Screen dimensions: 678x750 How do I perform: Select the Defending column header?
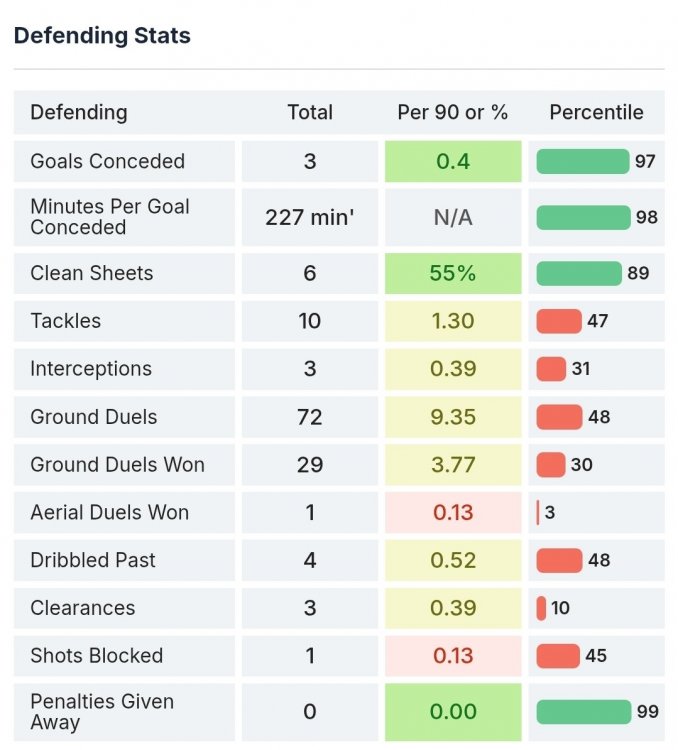[x=79, y=112]
